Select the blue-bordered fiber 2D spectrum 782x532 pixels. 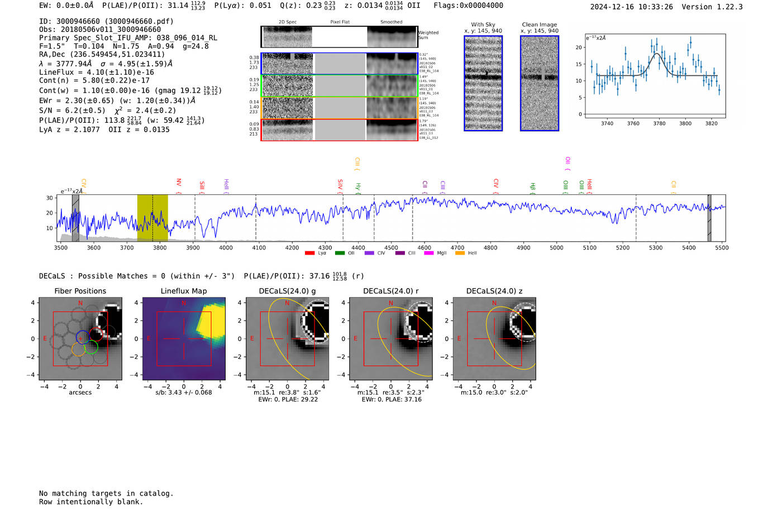coord(339,64)
